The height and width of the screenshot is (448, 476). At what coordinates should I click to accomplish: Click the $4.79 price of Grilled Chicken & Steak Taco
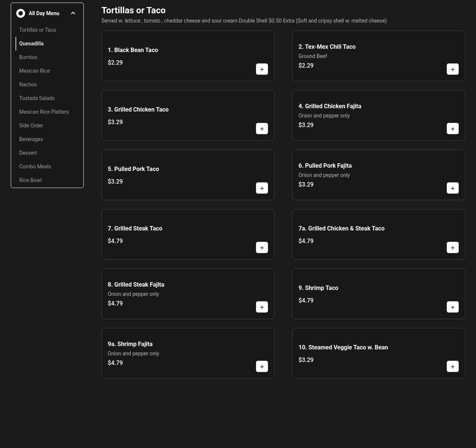coord(306,241)
